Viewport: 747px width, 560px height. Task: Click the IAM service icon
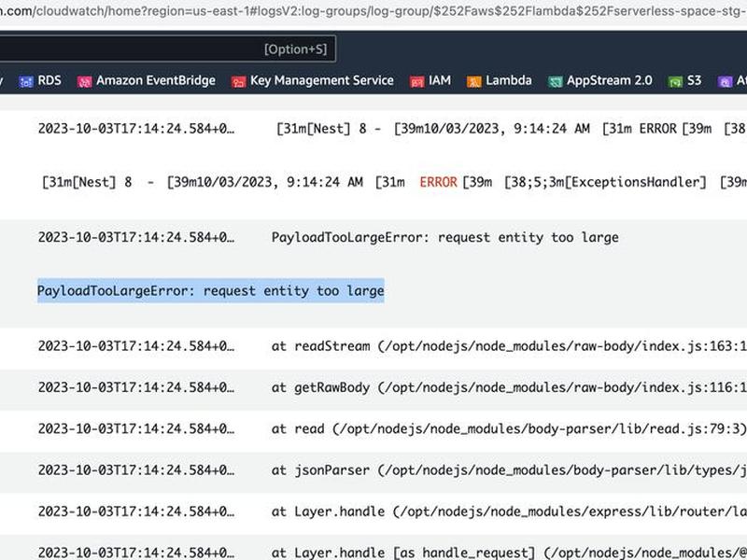click(x=416, y=82)
